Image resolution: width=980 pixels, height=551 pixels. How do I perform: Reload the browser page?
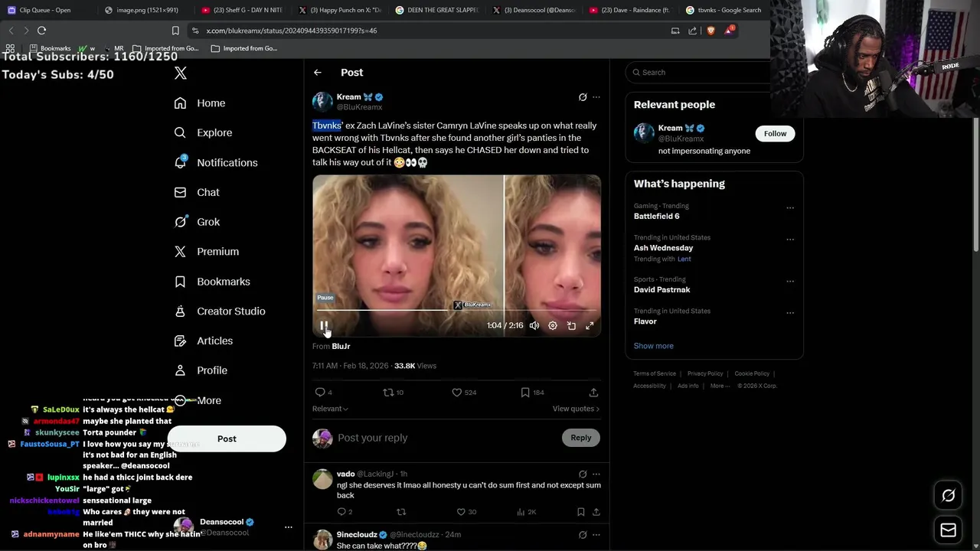[x=41, y=31]
